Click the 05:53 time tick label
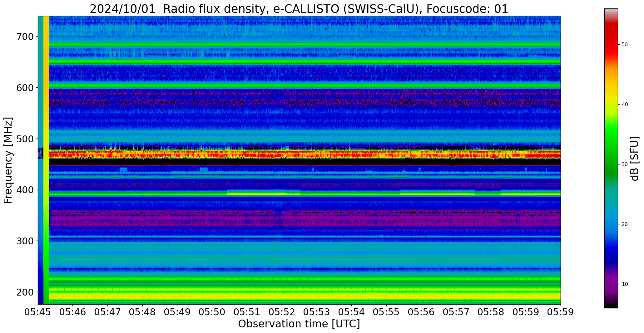This screenshot has height=333, width=644. click(317, 312)
